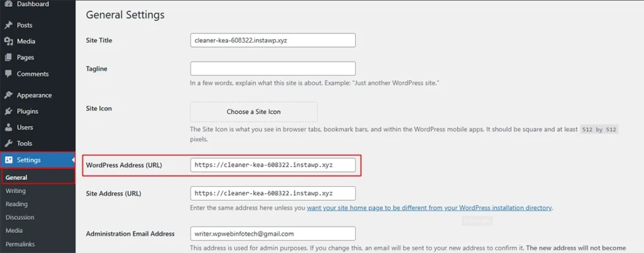Image resolution: width=644 pixels, height=253 pixels.
Task: Click the Settings sliders icon
Action: (x=9, y=160)
